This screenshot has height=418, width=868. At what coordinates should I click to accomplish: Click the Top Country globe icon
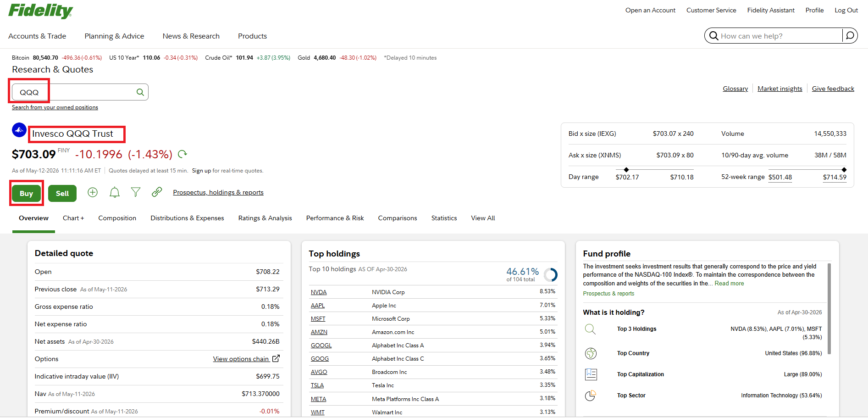point(591,353)
